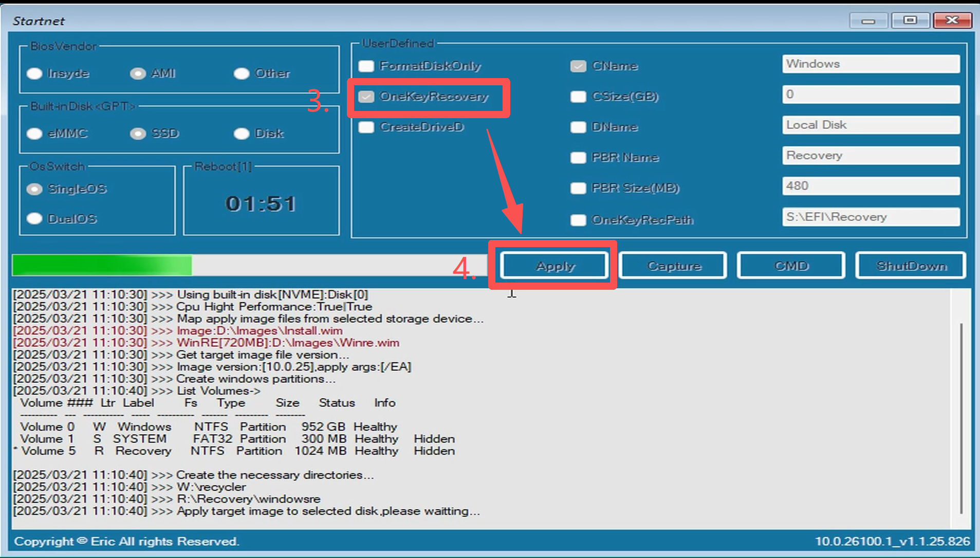Click the CName field containing Windows
Viewport: 980px width, 558px height.
(x=871, y=64)
